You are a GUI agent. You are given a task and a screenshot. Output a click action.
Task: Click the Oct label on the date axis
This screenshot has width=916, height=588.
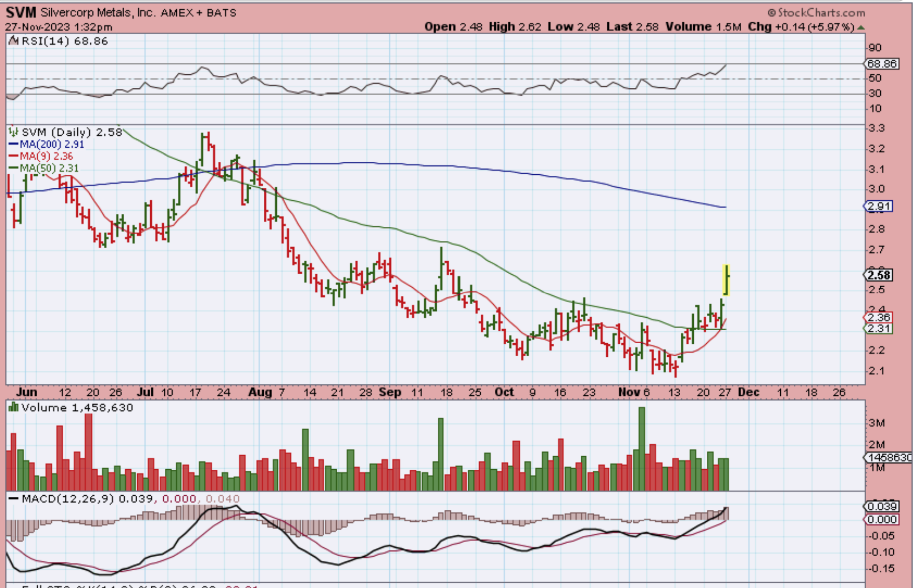(504, 392)
